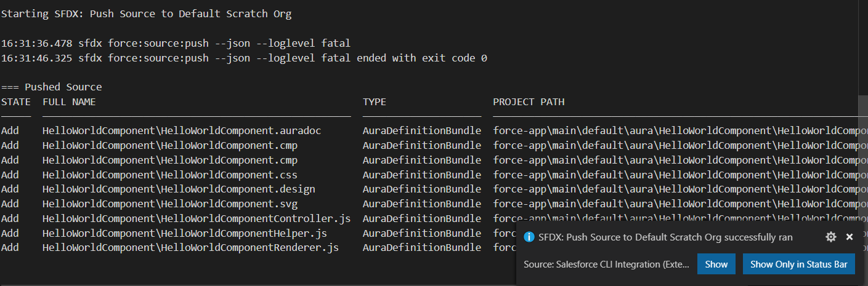
Task: Click the 'successfully ran' notification message
Action: pos(665,237)
